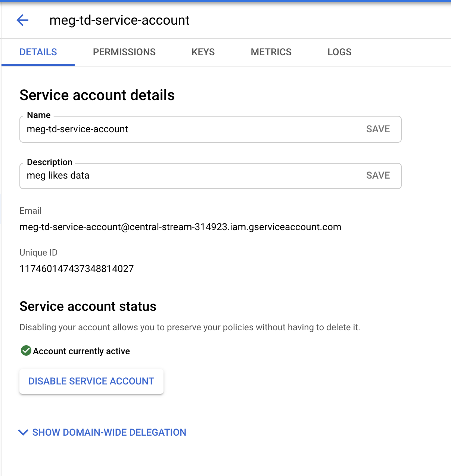Click the page title meg-td-service-account
The height and width of the screenshot is (476, 451).
click(119, 20)
